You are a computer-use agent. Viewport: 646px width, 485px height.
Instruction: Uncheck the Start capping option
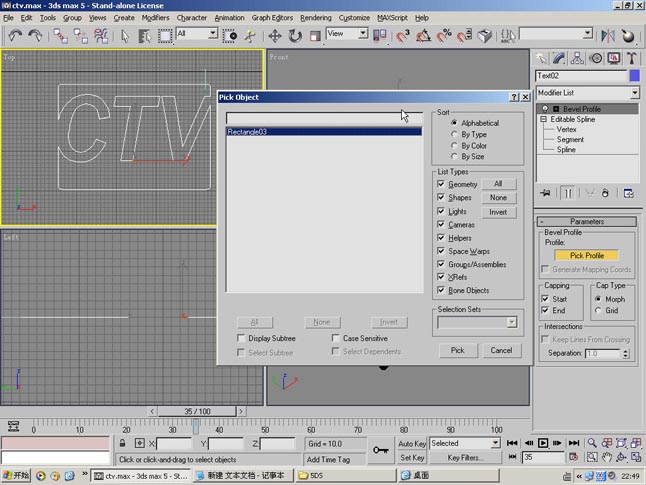(x=545, y=299)
